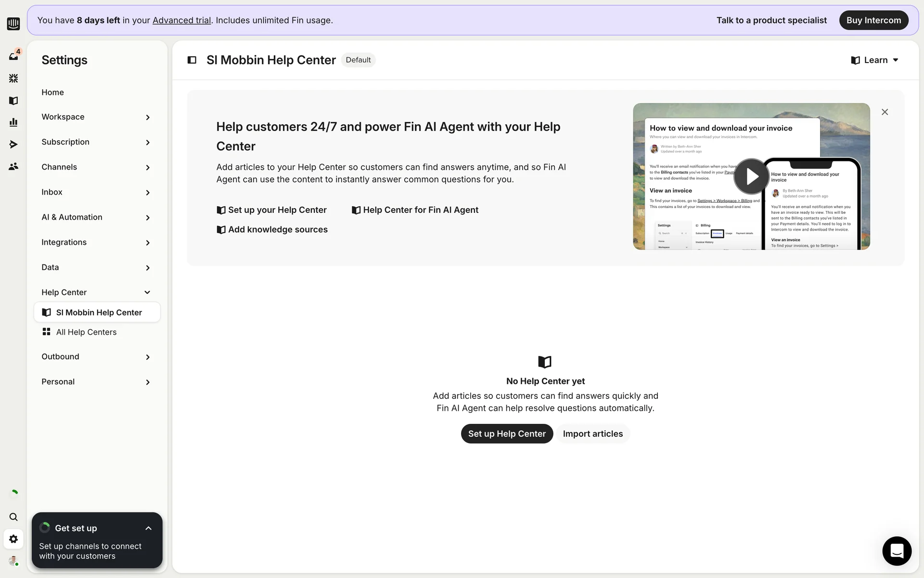Open the Intercom messenger chat bubble

(896, 551)
